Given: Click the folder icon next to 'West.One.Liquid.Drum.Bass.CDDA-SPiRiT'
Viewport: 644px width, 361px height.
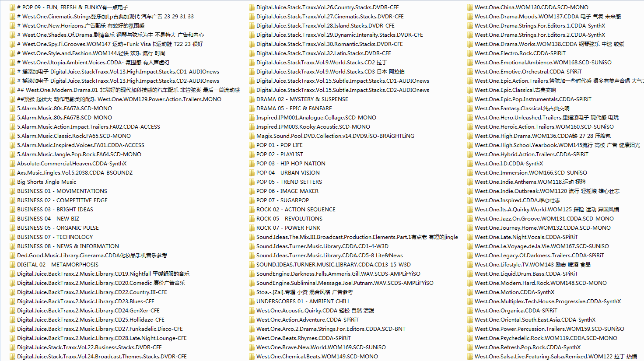Looking at the screenshot, I should (x=470, y=274).
